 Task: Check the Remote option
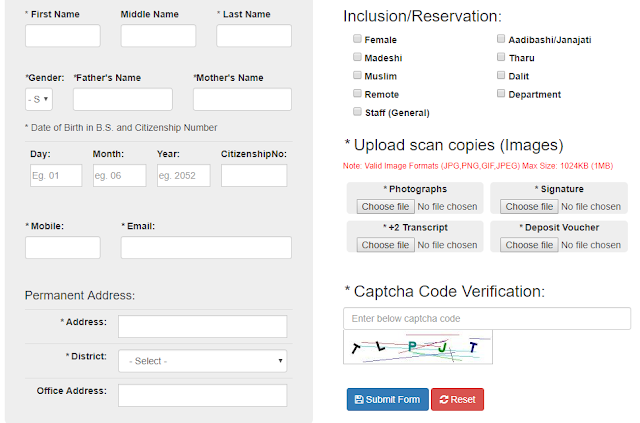357,94
